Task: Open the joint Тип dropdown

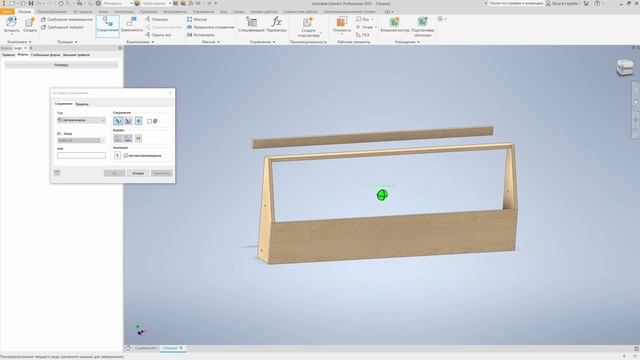Action: 81,120
